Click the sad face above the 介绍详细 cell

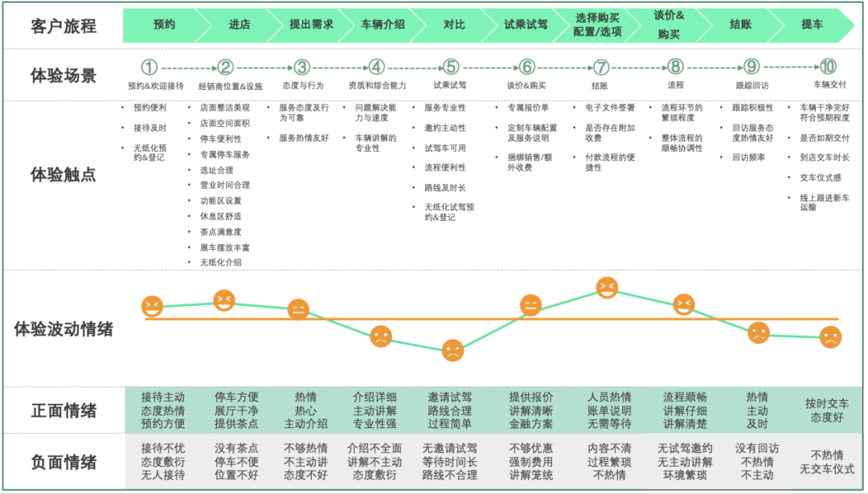tap(381, 337)
